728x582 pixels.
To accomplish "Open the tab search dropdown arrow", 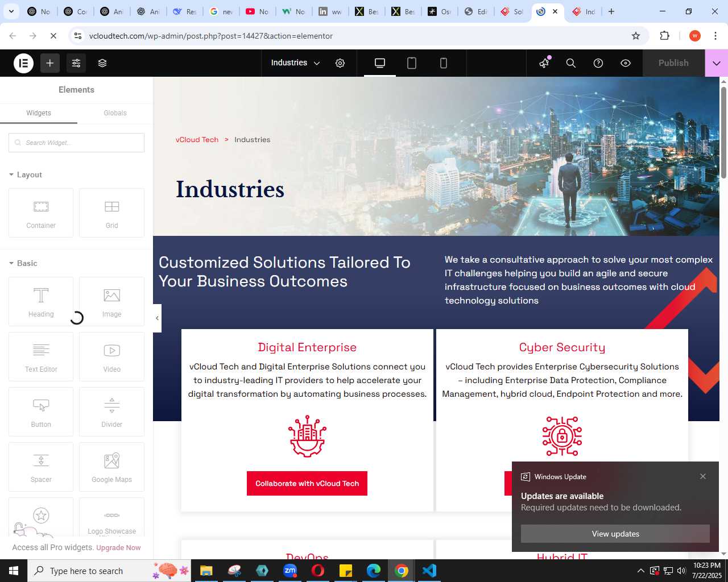I will click(11, 11).
